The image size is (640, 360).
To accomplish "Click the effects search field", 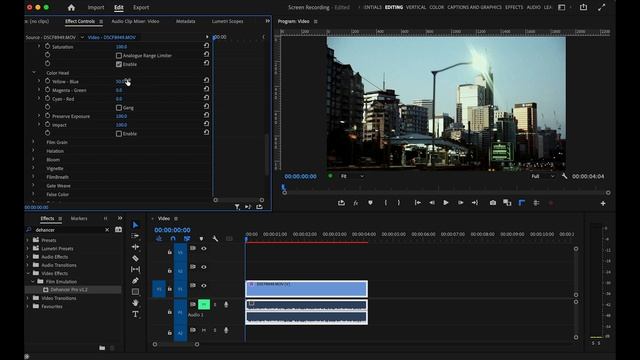I will pyautogui.click(x=67, y=230).
